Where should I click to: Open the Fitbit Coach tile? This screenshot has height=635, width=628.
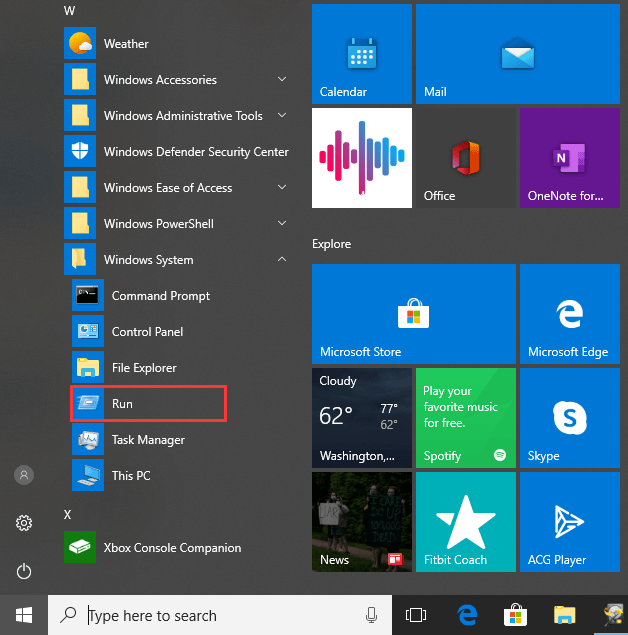point(466,522)
